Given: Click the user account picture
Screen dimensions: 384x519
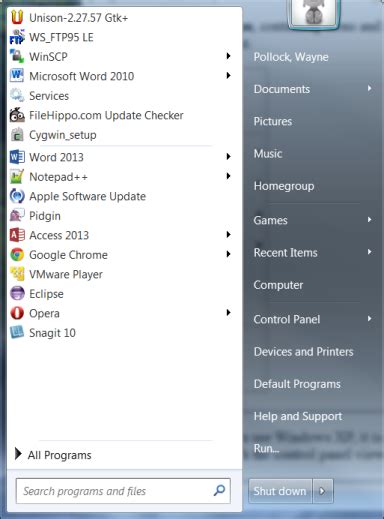Looking at the screenshot, I should coord(313,13).
